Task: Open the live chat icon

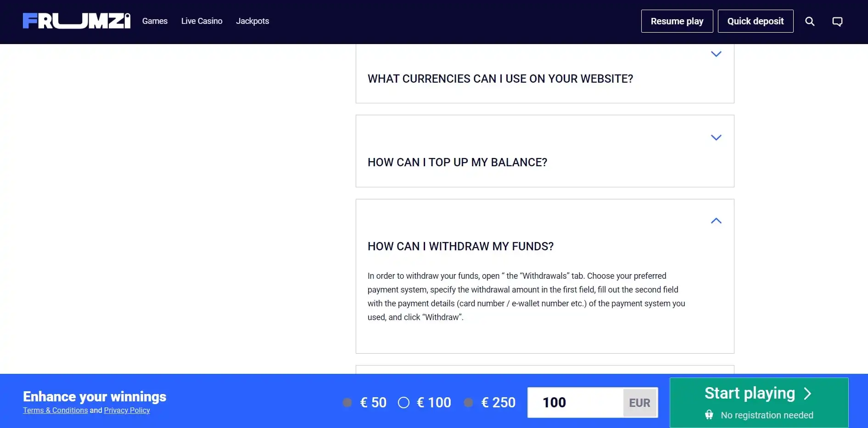Action: tap(837, 22)
